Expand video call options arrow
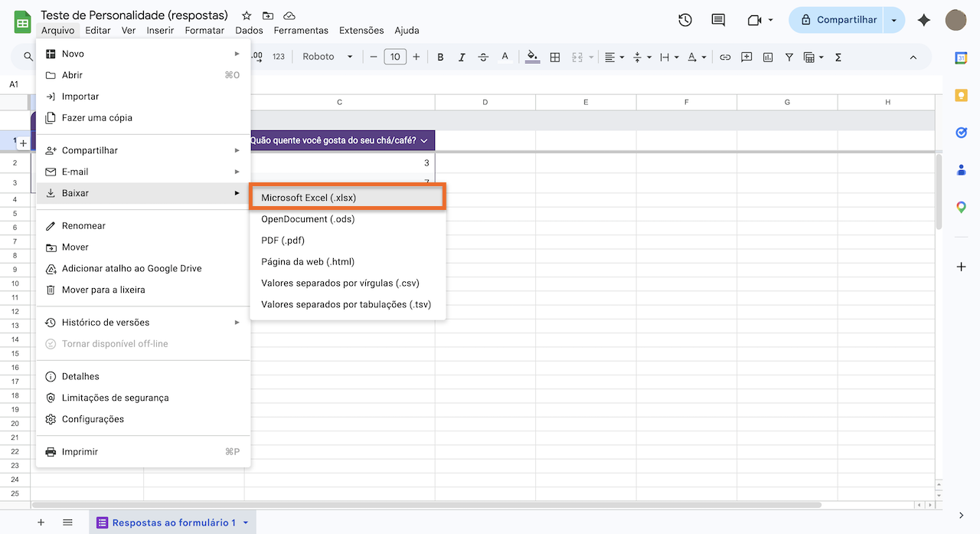This screenshot has width=980, height=534. click(x=770, y=20)
